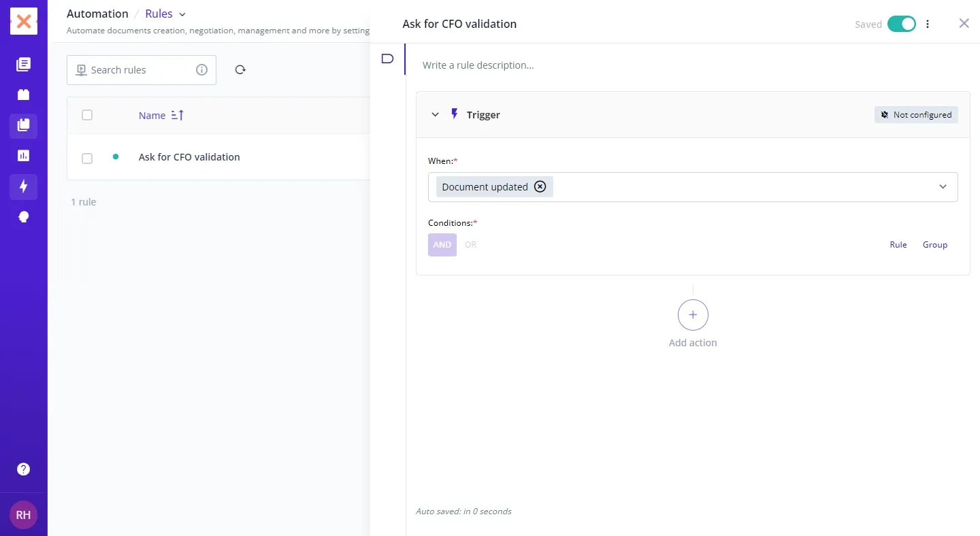Add a condition Group

point(934,245)
